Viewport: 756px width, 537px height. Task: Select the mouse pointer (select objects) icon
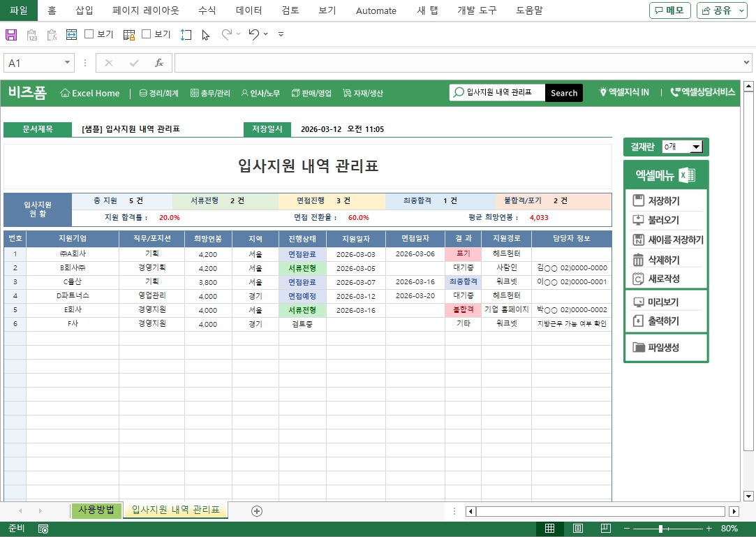click(x=206, y=34)
